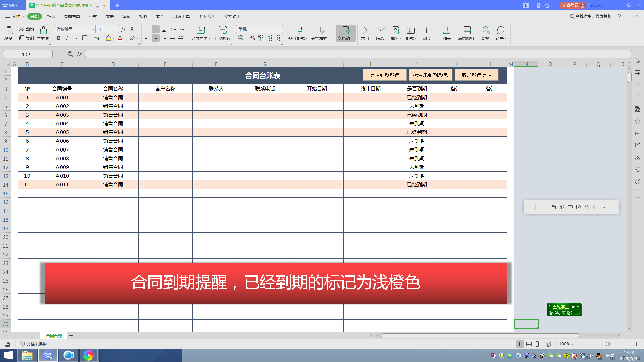Click the 合并居中 merge and center icon
Screen dimensions: 644x362
(201, 31)
